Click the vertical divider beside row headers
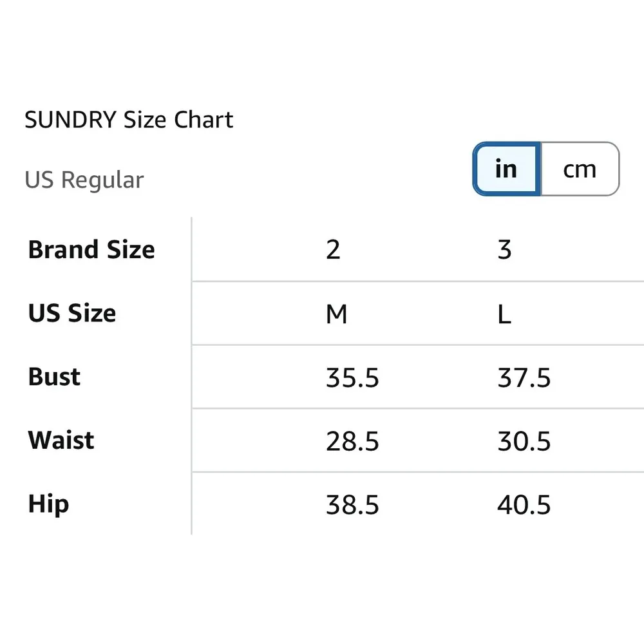Screen dimensions: 644x644 click(192, 377)
